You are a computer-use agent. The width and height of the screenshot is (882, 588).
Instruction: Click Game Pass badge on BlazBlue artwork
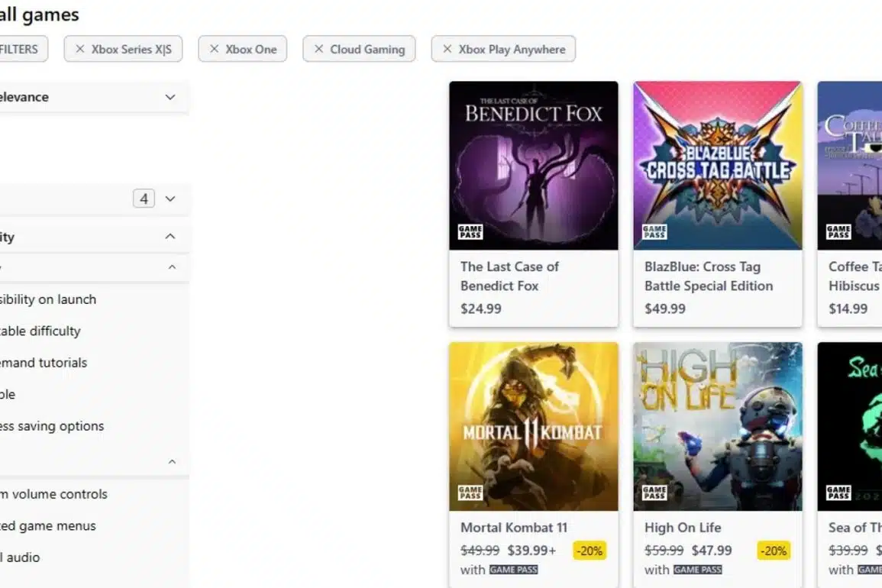click(x=654, y=232)
